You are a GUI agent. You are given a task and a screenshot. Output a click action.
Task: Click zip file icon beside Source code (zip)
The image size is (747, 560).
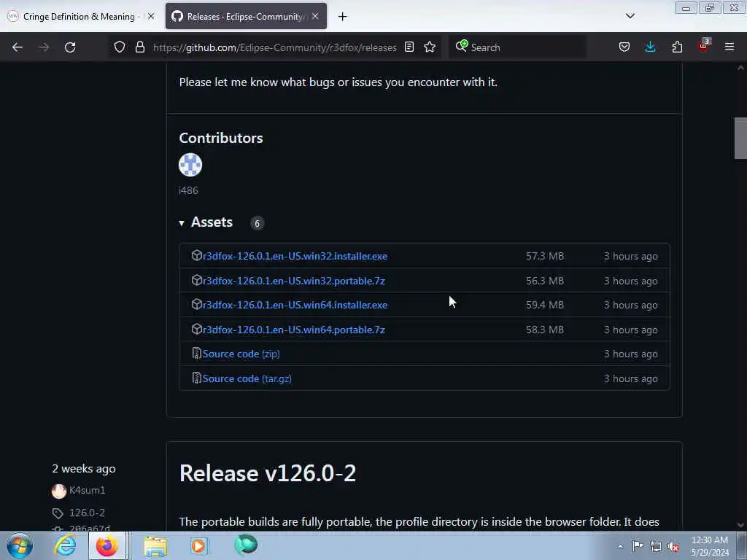(196, 354)
